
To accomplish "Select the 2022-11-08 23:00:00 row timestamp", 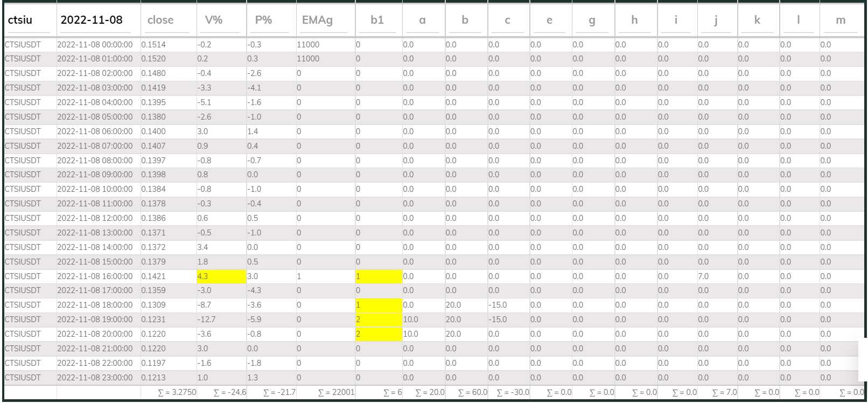I will tap(95, 378).
